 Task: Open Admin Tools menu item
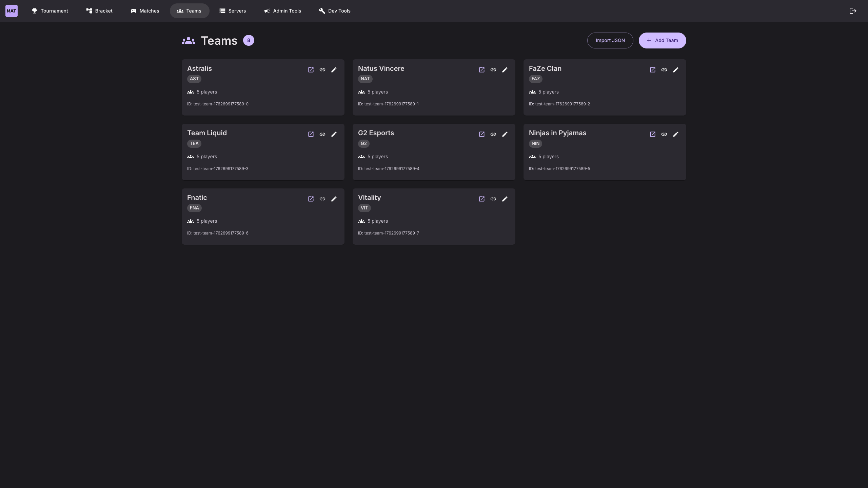tap(282, 11)
